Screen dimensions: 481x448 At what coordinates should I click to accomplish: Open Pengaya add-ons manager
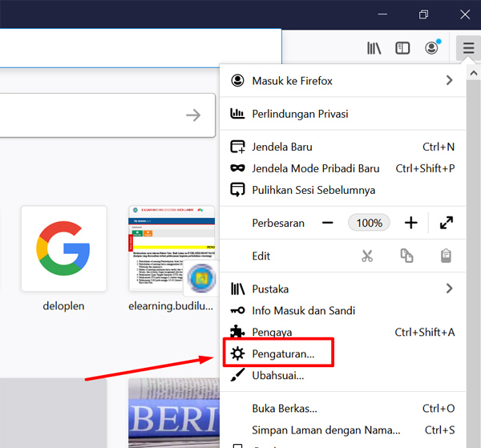click(x=342, y=332)
